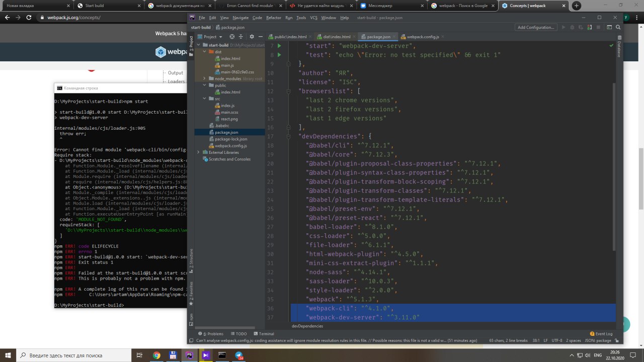Click the Locate/Select Opened File target icon in Project panel

[x=232, y=37]
